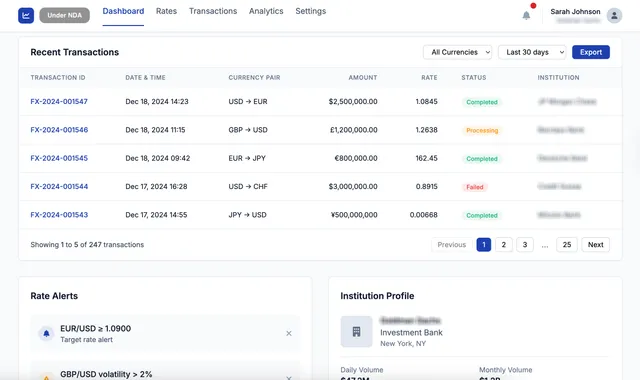Image resolution: width=640 pixels, height=380 pixels.
Task: Click the 1.0845 rate value
Action: point(427,102)
